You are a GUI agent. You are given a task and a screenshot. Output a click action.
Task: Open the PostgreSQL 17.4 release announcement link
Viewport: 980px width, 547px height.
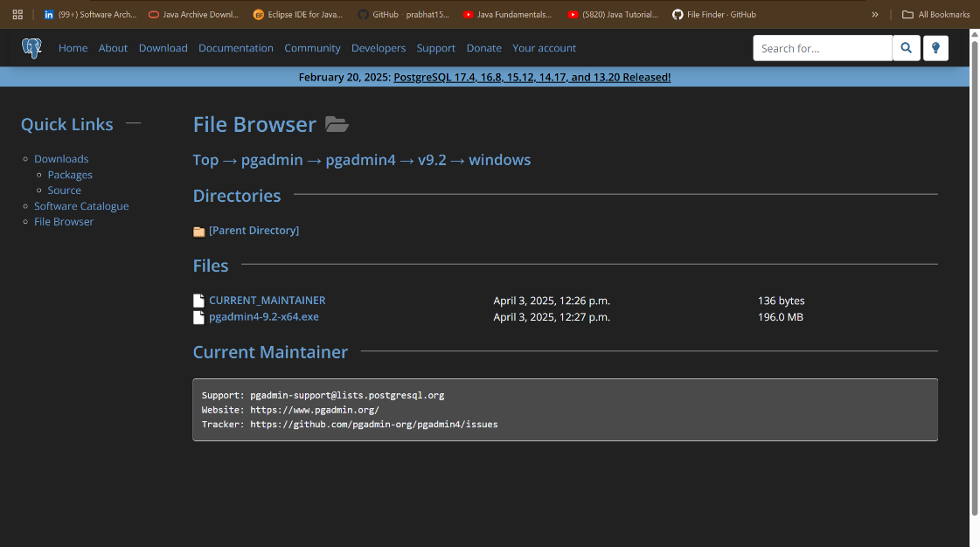coord(532,78)
